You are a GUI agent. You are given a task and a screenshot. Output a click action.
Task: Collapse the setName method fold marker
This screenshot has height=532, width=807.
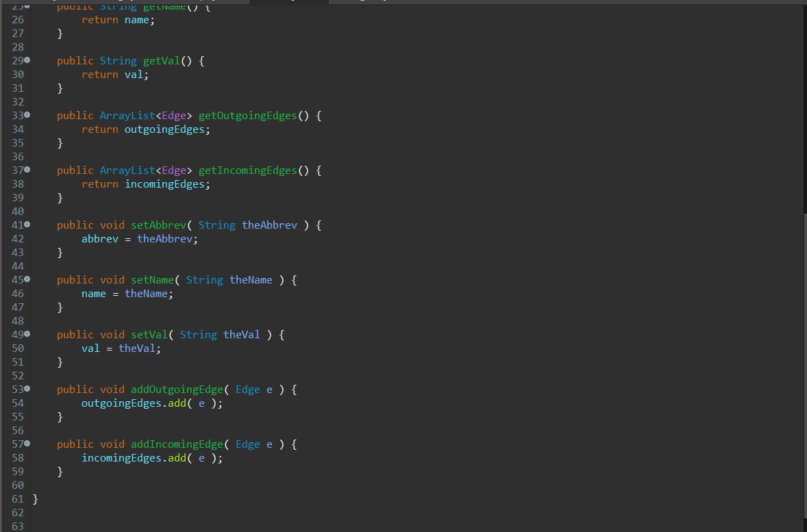coord(26,279)
